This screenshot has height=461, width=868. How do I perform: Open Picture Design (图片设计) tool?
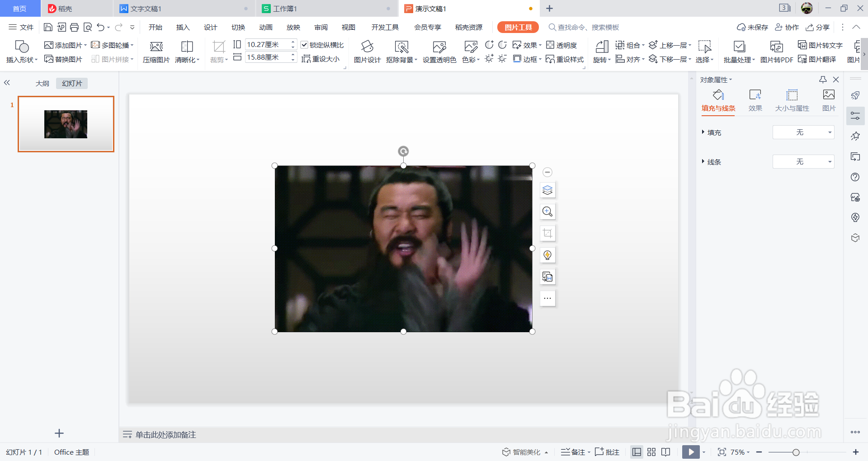(367, 52)
